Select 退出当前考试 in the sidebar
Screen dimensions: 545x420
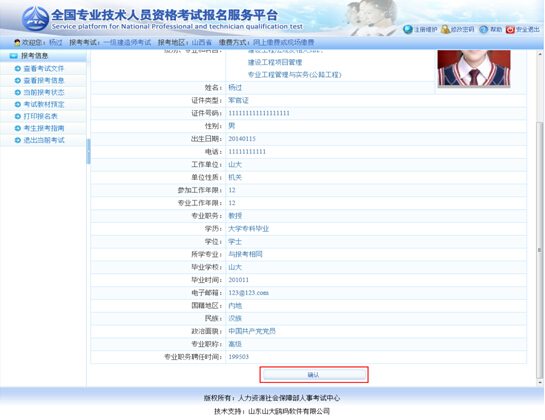click(x=44, y=140)
